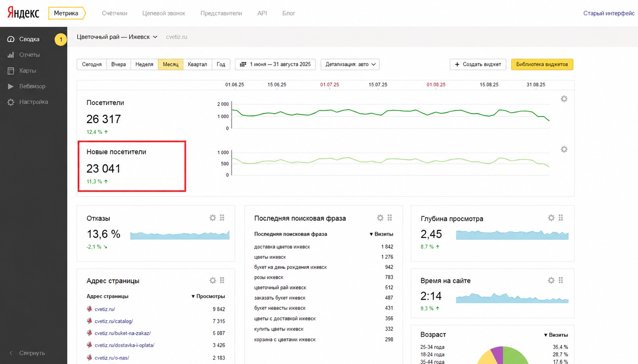This screenshot has width=638, height=364.
Task: Click the Яндекс logo
Action: 23,13
